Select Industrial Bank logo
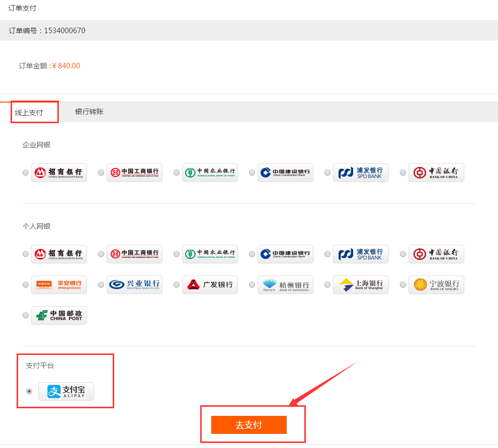 click(134, 285)
